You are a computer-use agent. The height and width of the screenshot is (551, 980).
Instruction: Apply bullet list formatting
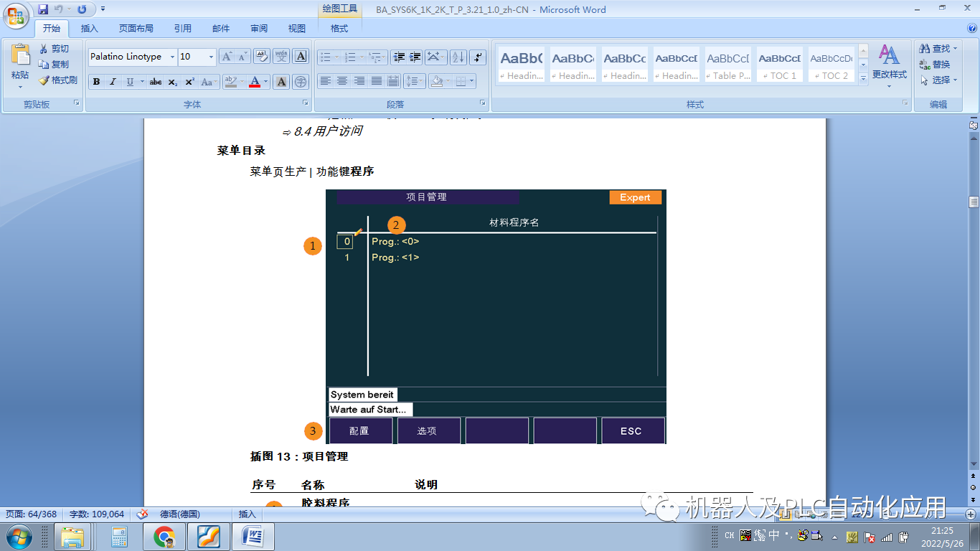[328, 56]
